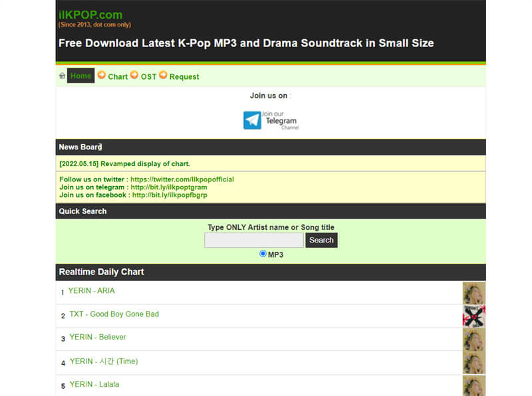Open the Revamped display of chart news
Screen dimensions: 532x396
point(124,163)
